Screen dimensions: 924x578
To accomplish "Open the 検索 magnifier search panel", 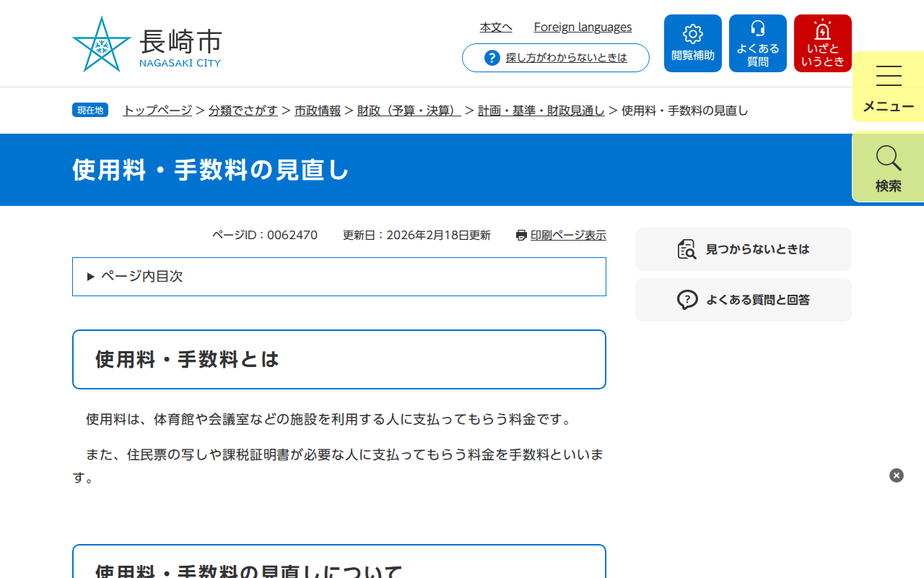I will click(x=889, y=167).
